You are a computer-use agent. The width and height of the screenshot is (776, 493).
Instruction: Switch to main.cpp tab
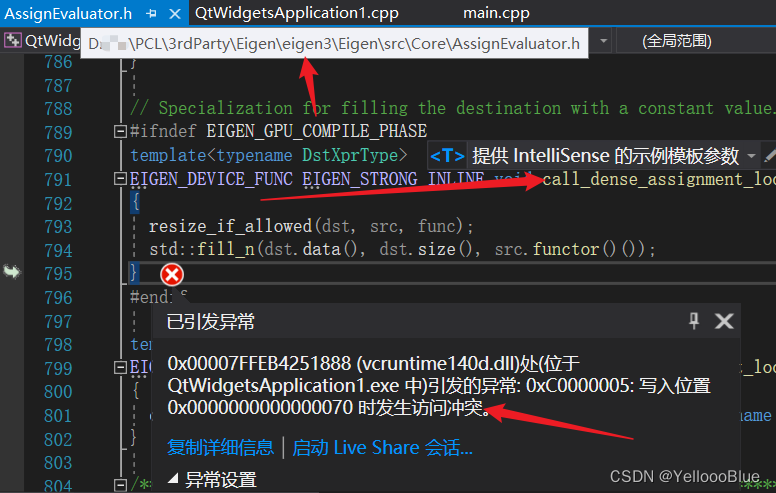[x=496, y=13]
